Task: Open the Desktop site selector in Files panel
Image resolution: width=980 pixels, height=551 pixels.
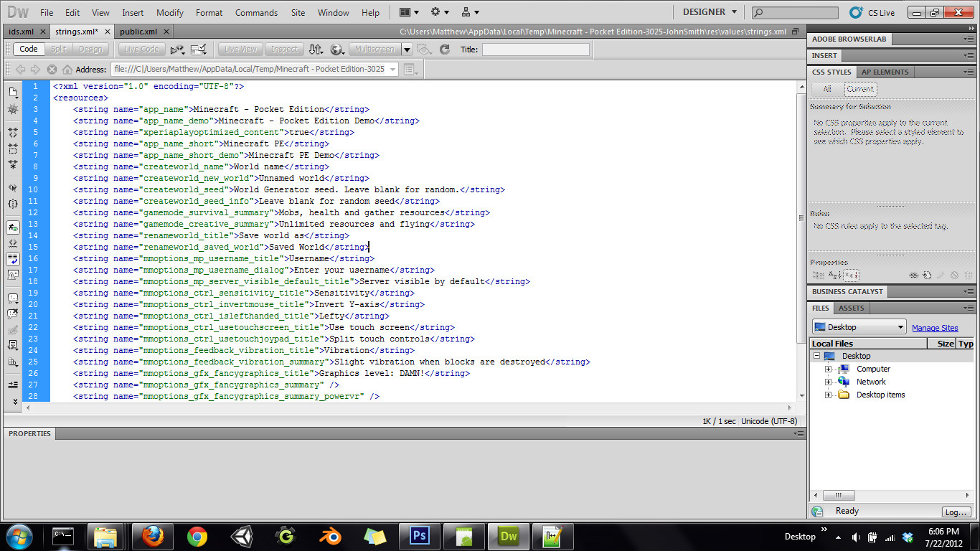Action: tap(861, 327)
